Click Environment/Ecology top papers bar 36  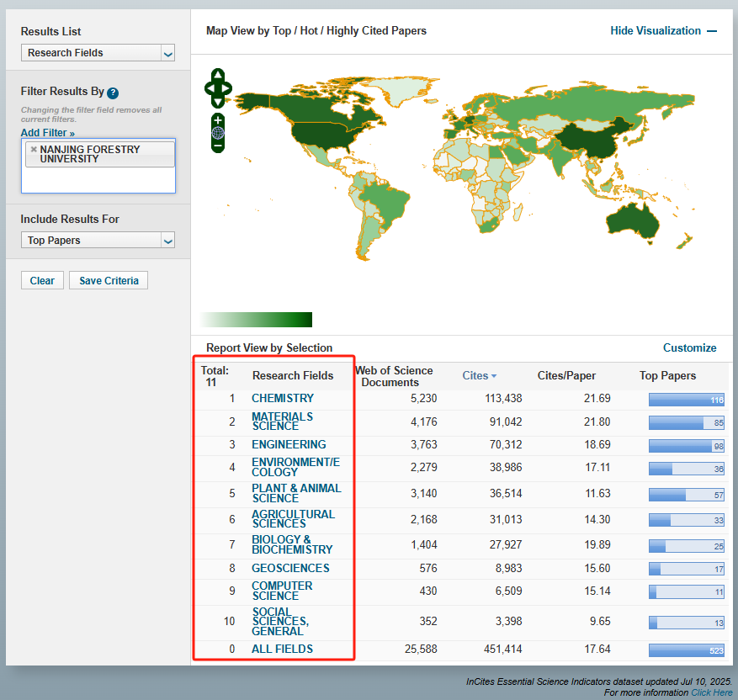(686, 469)
